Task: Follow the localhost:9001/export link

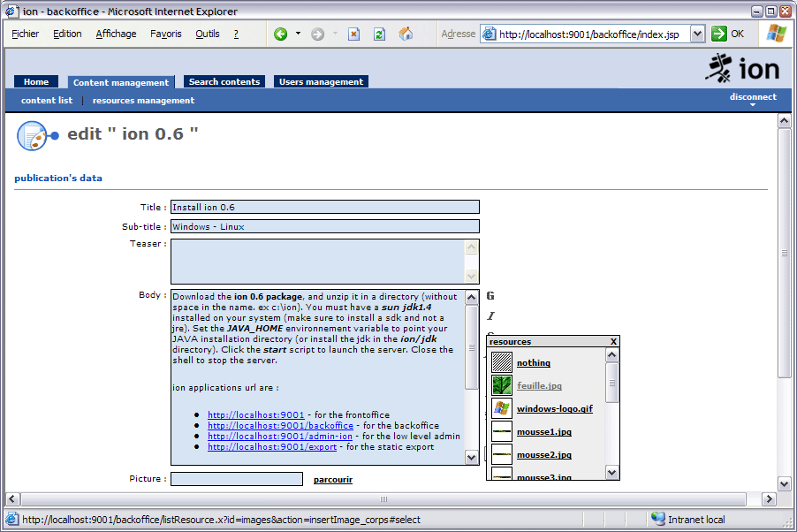Action: click(272, 447)
